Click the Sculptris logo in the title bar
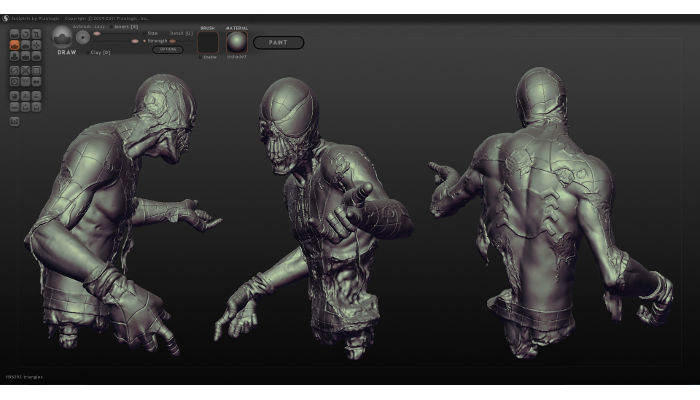The width and height of the screenshot is (700, 400). point(5,19)
